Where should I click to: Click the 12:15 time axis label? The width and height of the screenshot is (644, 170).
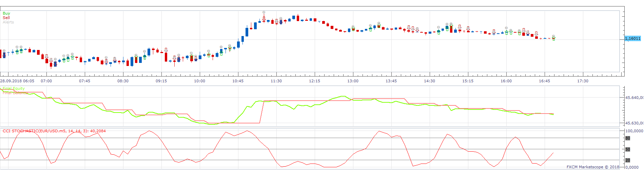click(315, 81)
